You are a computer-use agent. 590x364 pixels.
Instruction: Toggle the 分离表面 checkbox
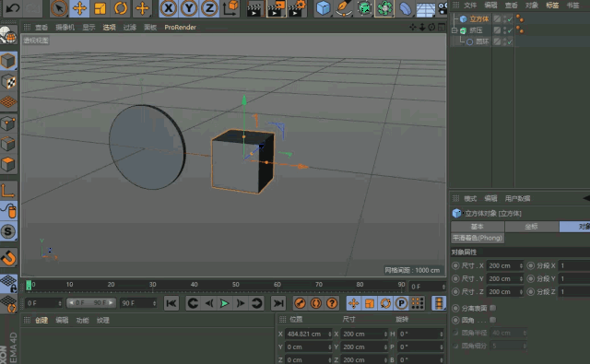click(492, 308)
